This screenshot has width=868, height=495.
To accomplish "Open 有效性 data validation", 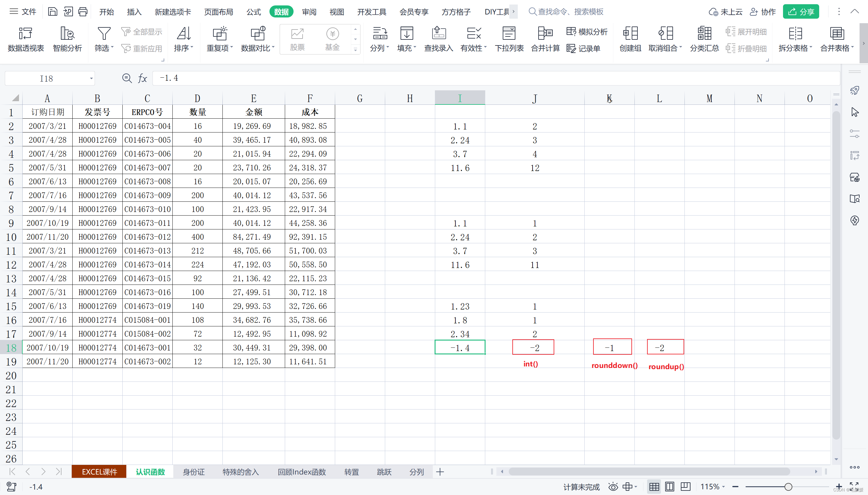I will pyautogui.click(x=474, y=39).
